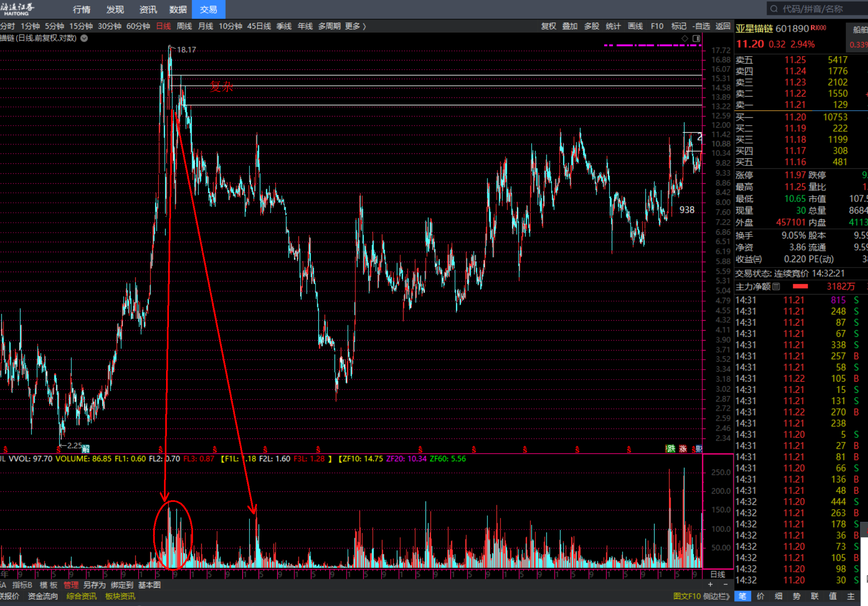Image resolution: width=868 pixels, height=606 pixels.
Task: Toggle the side panel layout icon
Action: click(x=696, y=39)
